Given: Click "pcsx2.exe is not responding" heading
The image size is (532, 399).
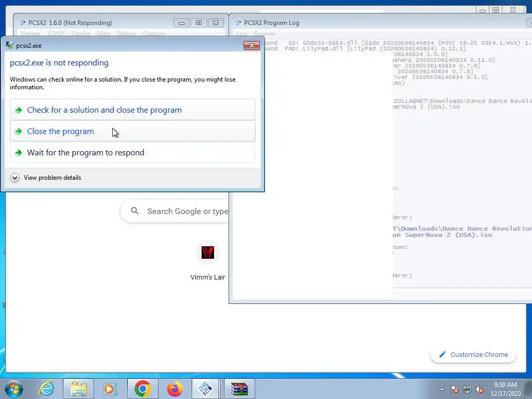Looking at the screenshot, I should click(x=59, y=63).
